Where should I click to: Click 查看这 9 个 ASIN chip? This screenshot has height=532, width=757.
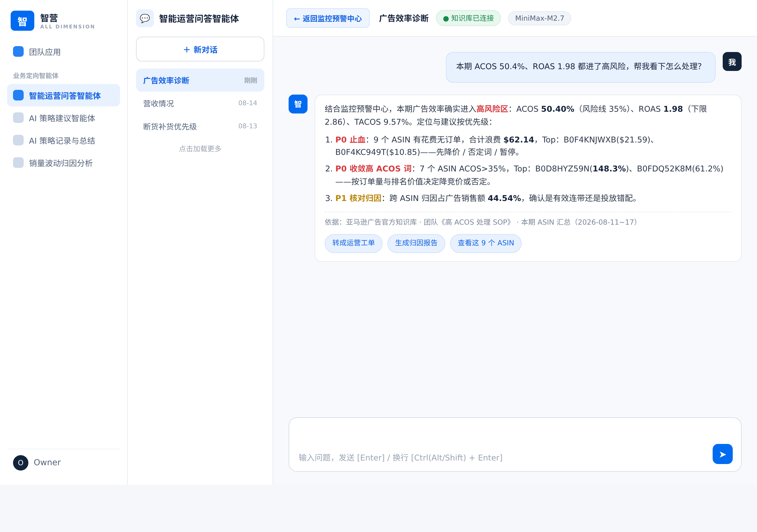point(486,243)
